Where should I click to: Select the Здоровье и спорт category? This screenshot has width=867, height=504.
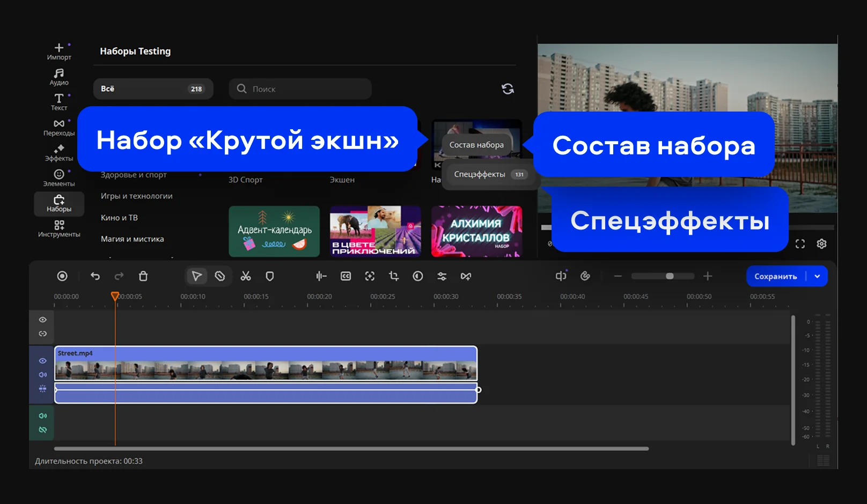pos(134,175)
